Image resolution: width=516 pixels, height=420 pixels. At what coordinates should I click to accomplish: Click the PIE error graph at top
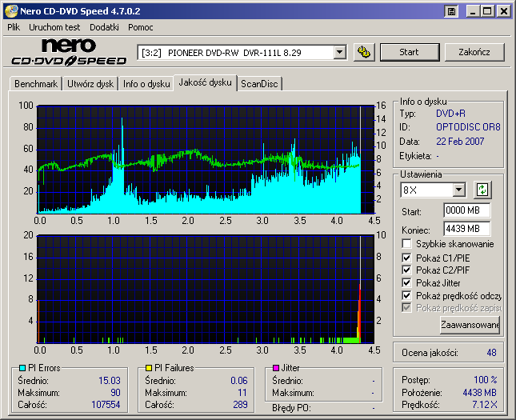[206, 160]
